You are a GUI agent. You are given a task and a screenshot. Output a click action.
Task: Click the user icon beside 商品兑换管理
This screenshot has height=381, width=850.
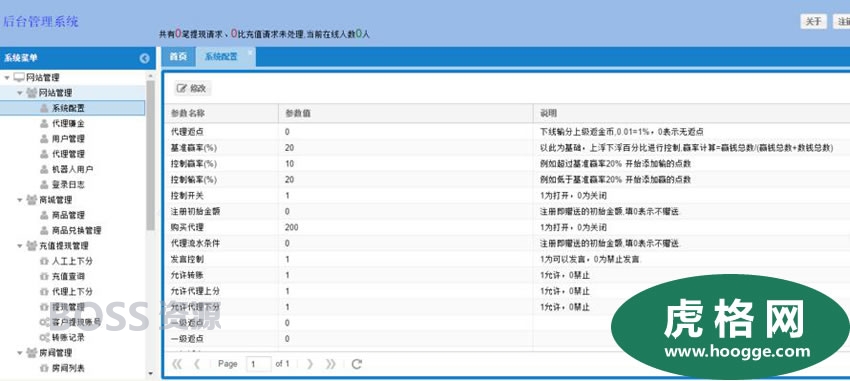pos(44,230)
